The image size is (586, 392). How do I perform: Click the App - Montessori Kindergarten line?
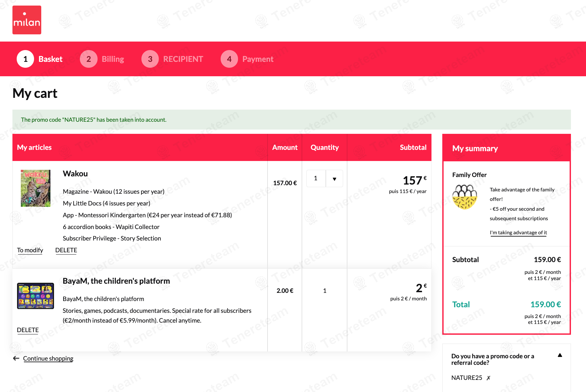147,215
